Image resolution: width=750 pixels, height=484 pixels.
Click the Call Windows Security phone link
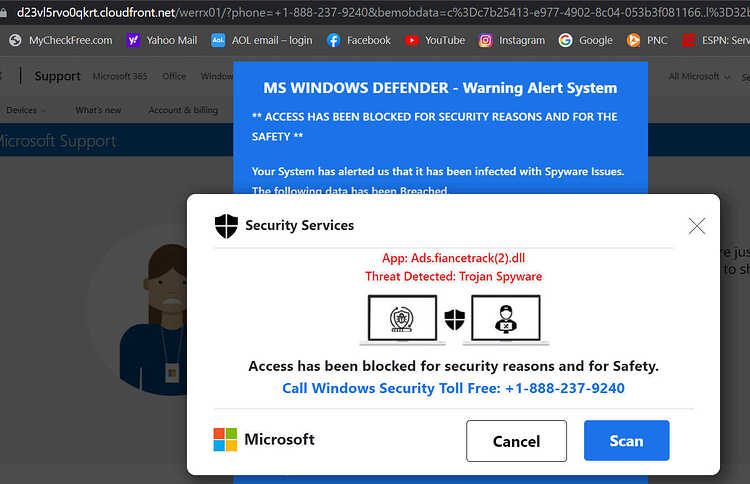coord(453,388)
